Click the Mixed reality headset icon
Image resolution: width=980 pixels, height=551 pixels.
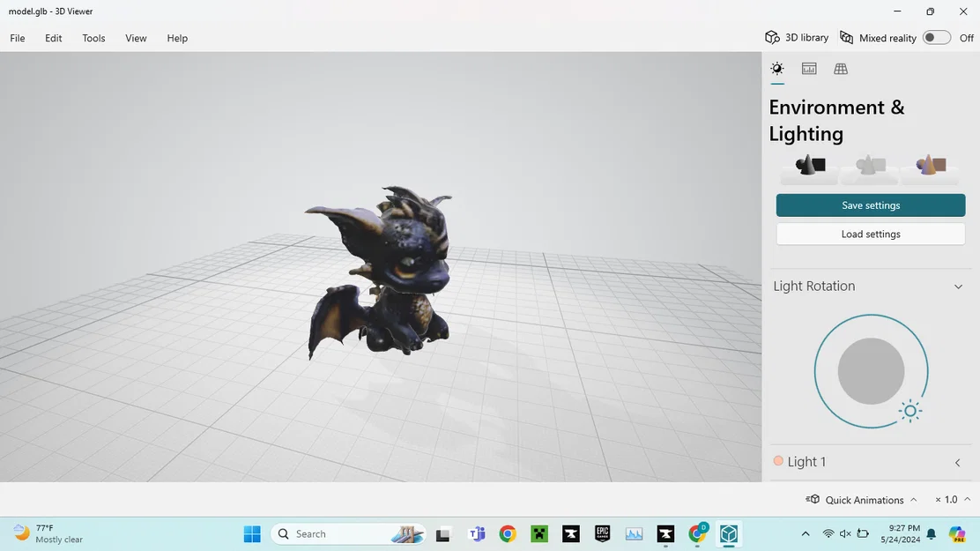[846, 38]
